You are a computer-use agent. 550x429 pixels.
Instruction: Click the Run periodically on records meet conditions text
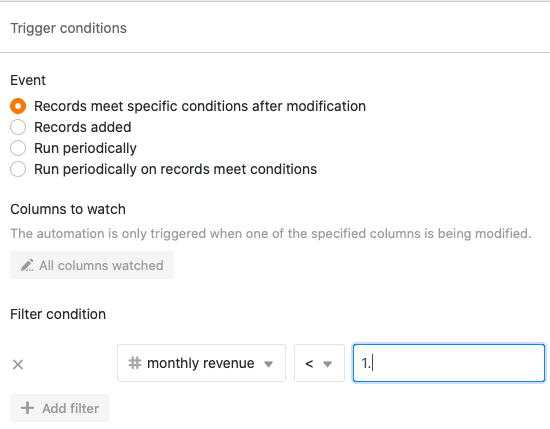[175, 169]
